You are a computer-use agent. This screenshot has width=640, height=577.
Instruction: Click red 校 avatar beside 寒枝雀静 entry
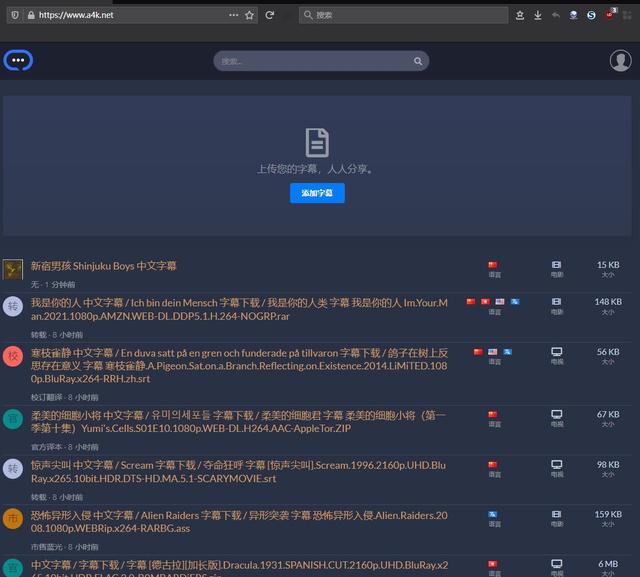coord(13,356)
